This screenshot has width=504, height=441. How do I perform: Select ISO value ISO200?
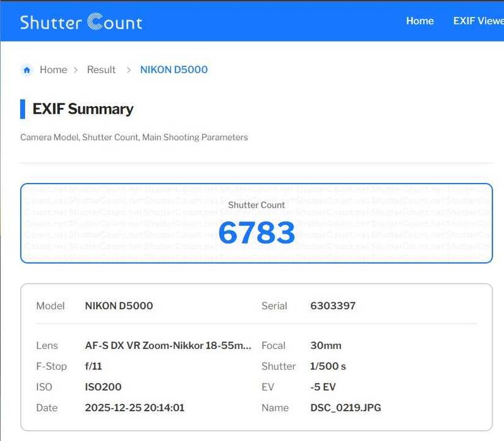[x=103, y=387]
